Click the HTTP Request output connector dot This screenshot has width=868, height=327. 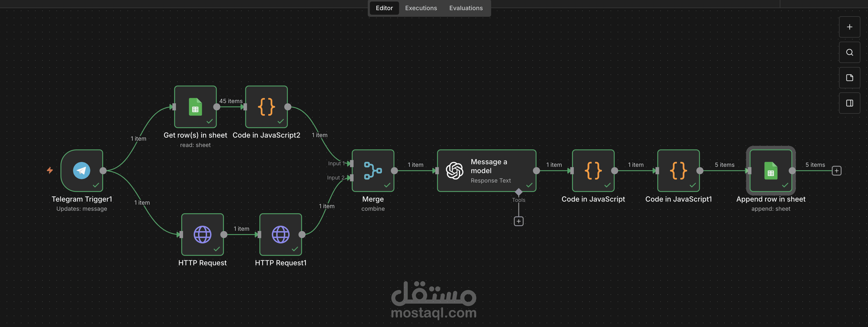pyautogui.click(x=224, y=235)
